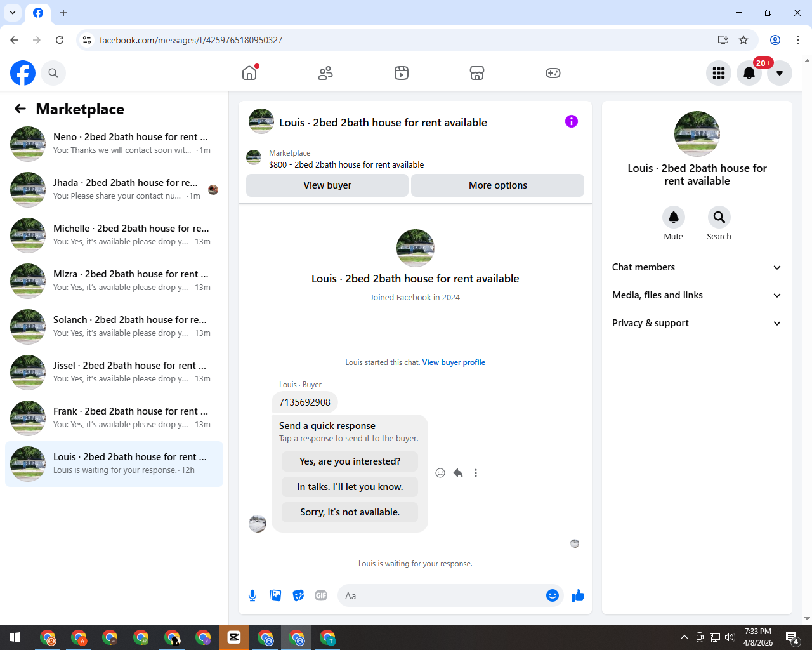Open the Friends icon in top navigation
Screen dimensions: 812x650
tap(325, 73)
